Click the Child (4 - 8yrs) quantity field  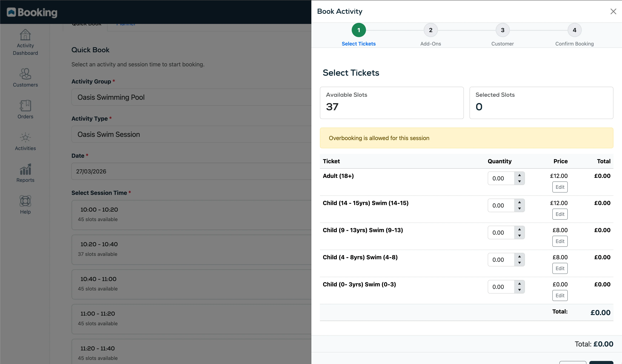501,260
